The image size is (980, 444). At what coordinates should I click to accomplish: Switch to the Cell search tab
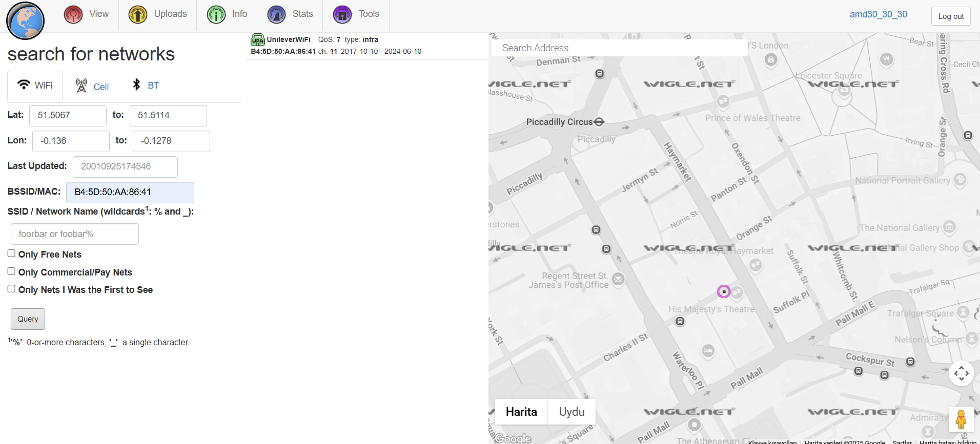click(93, 86)
